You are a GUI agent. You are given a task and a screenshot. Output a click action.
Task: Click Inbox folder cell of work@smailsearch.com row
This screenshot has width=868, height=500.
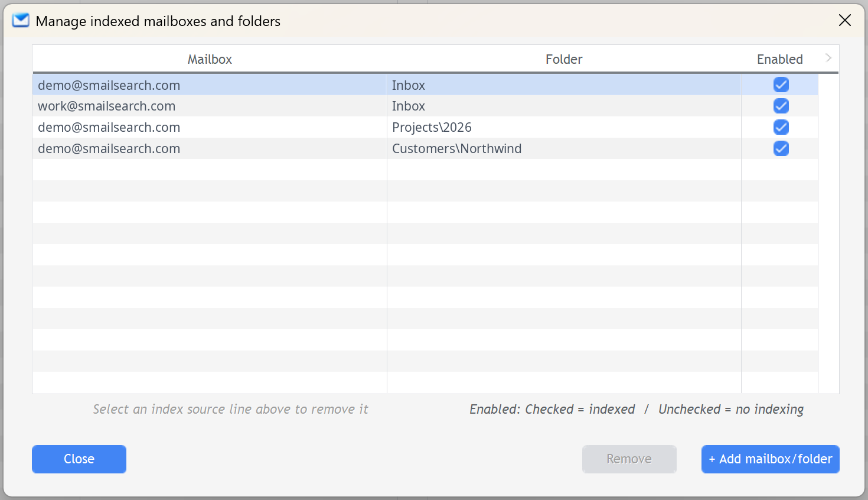coord(564,106)
